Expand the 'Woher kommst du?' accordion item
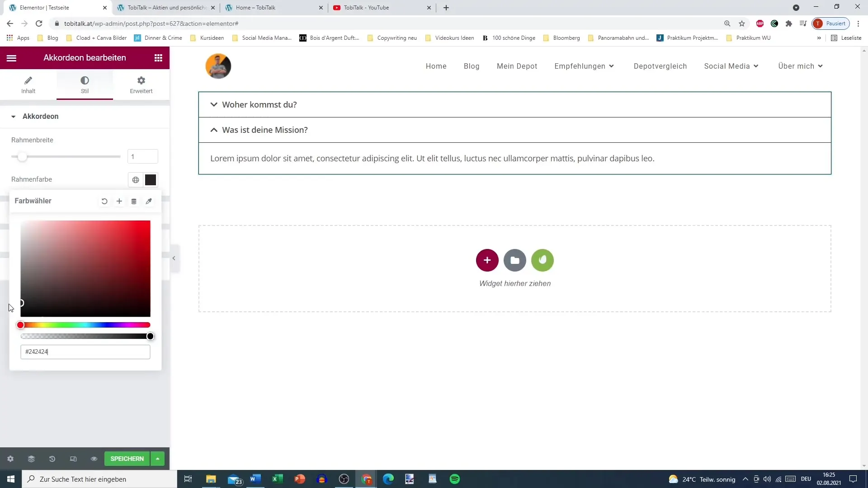868x488 pixels. [259, 105]
